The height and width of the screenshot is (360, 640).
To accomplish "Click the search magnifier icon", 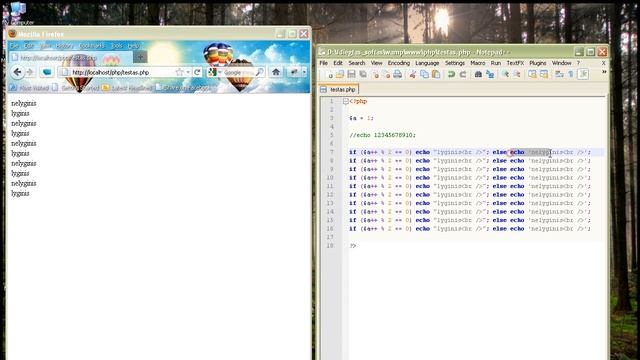I will coord(259,72).
